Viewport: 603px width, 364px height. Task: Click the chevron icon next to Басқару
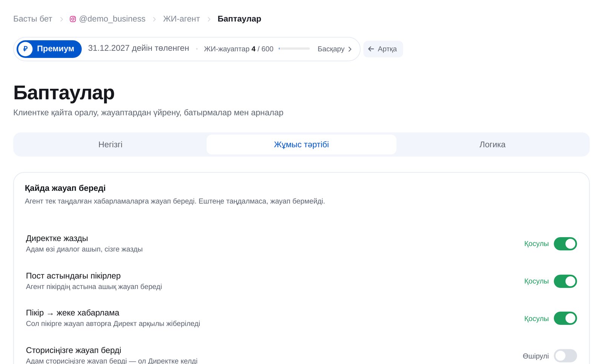click(350, 49)
